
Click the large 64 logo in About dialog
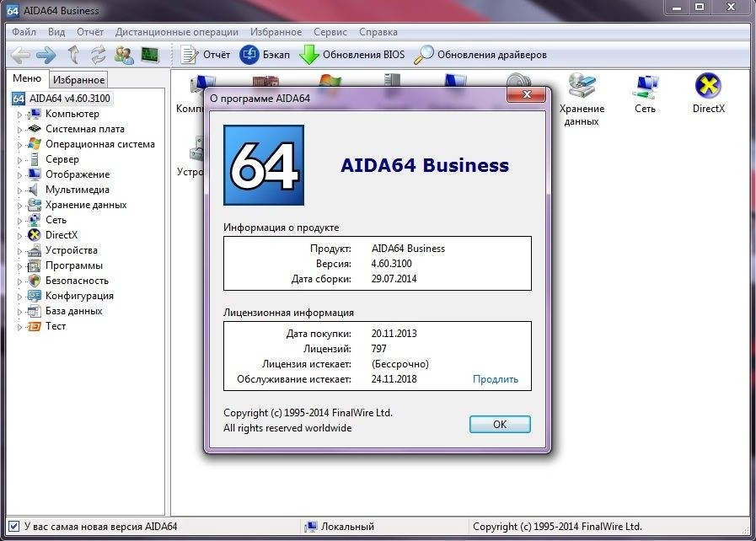[264, 165]
